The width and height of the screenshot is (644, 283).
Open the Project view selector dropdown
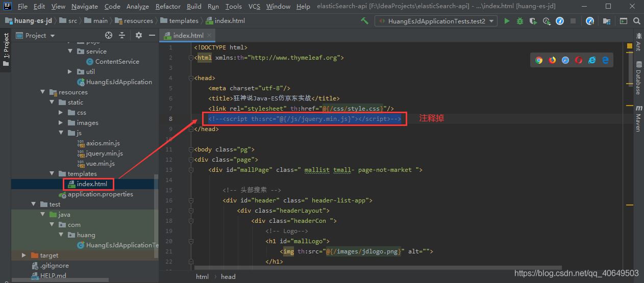pyautogui.click(x=35, y=35)
